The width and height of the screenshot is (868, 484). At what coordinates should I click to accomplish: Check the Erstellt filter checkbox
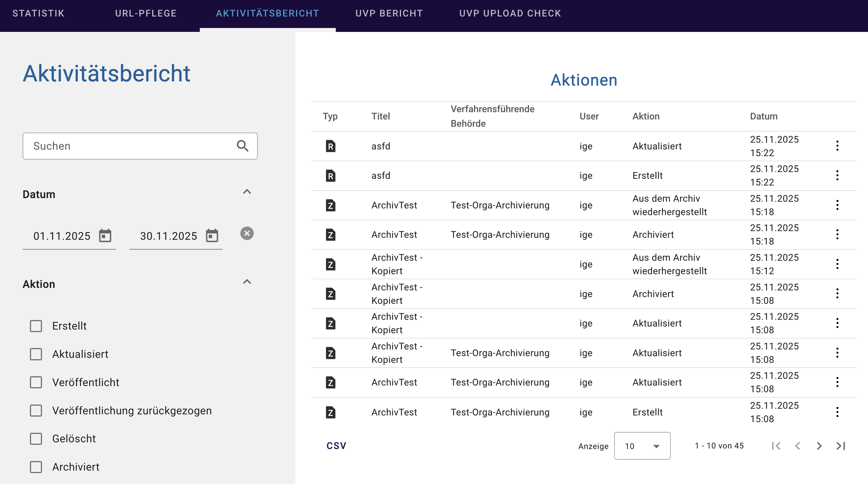36,326
